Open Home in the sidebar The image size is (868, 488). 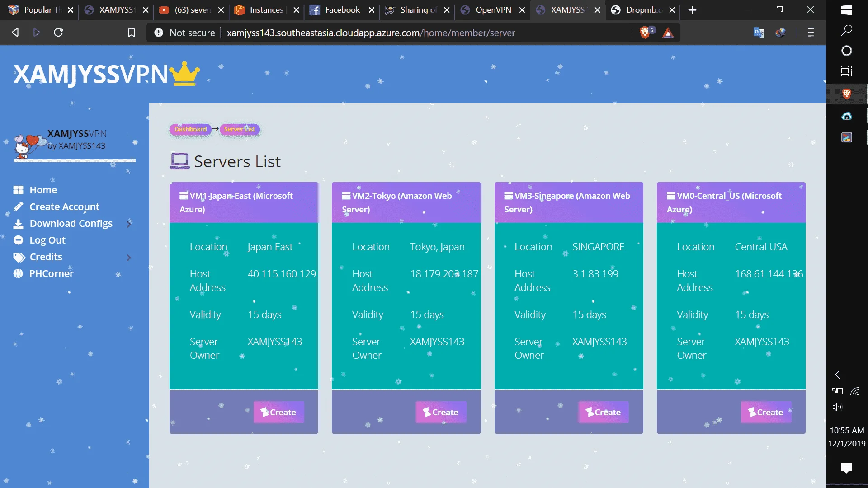[43, 190]
